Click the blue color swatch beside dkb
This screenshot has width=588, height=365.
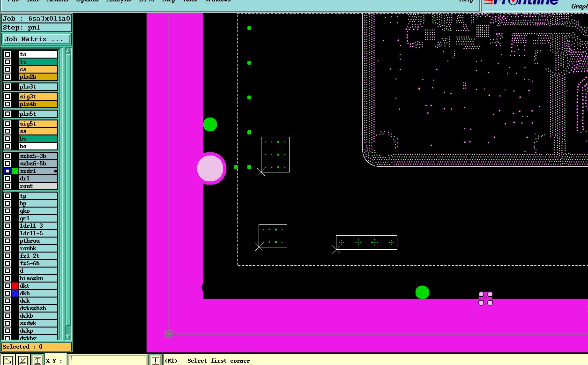15,293
